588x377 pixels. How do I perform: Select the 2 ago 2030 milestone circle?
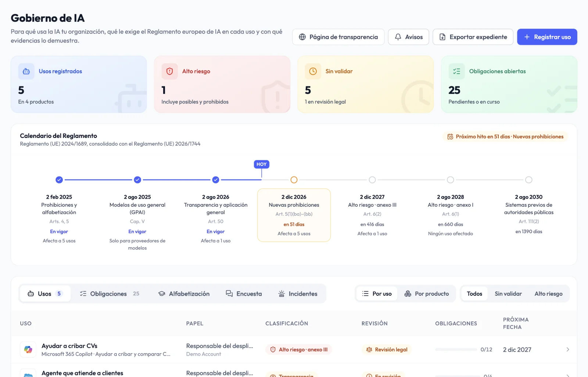(x=529, y=180)
